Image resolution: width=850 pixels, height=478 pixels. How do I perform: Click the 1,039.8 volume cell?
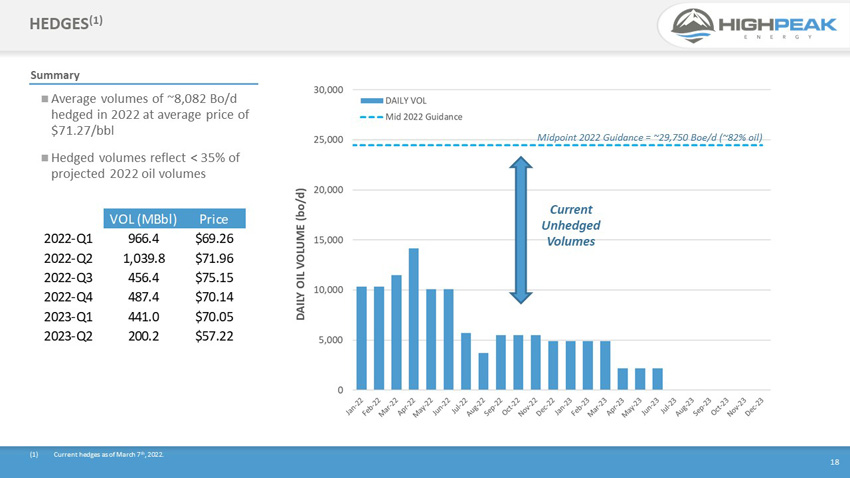point(144,258)
